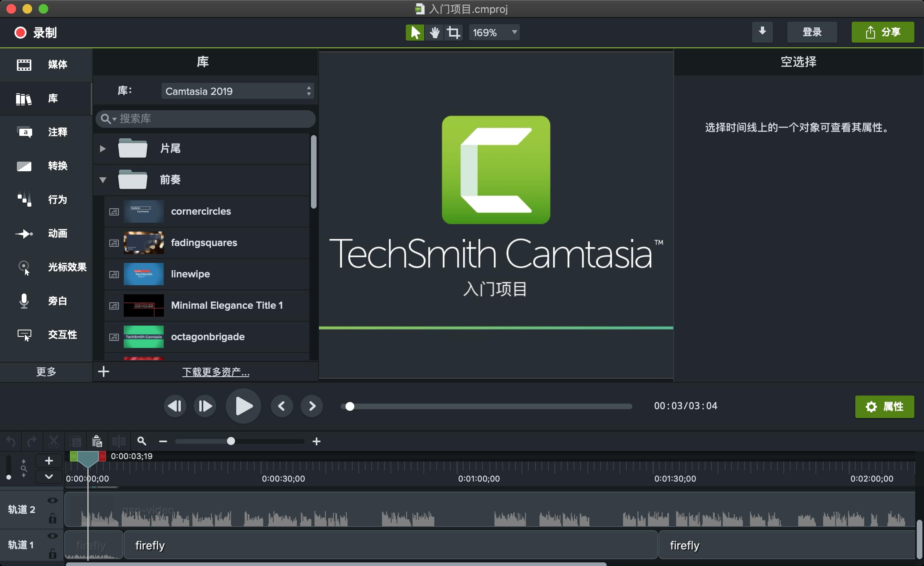The height and width of the screenshot is (566, 924).
Task: Click the playback scrubber handle
Action: [x=350, y=406]
